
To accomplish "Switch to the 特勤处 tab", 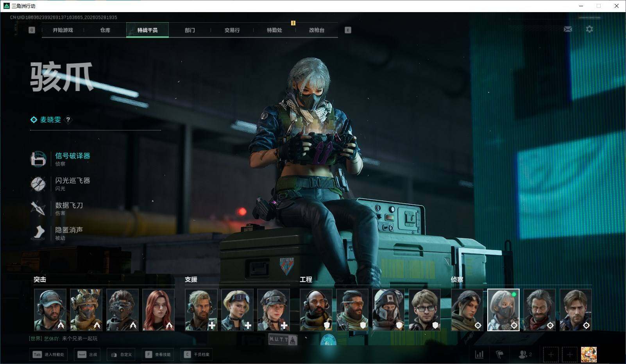I will [x=274, y=30].
